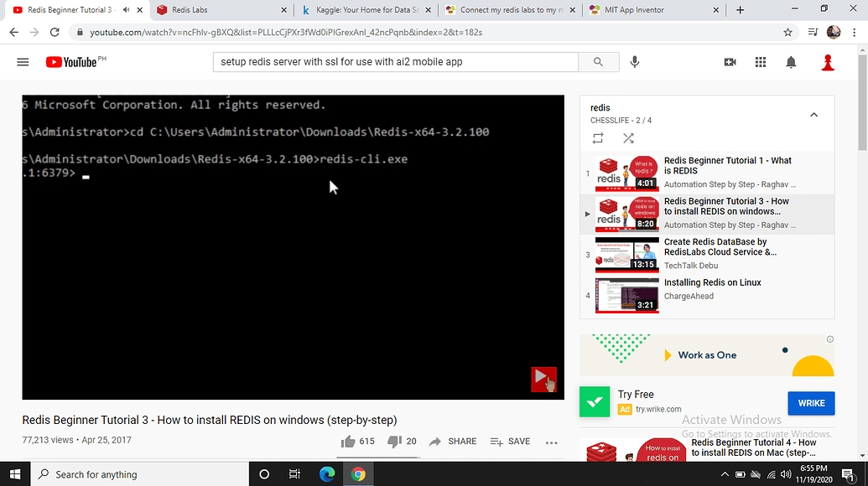Click the WRIKE ad button
The image size is (868, 486).
coord(811,403)
